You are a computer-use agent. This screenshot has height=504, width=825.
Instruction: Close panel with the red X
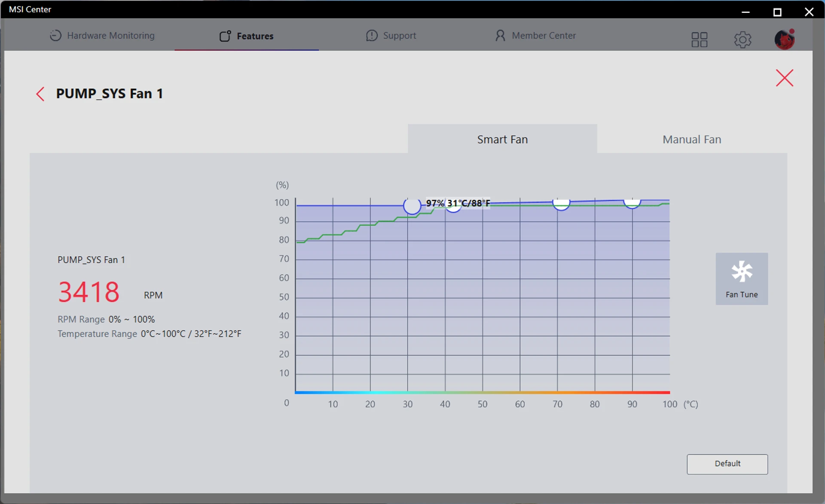tap(785, 78)
